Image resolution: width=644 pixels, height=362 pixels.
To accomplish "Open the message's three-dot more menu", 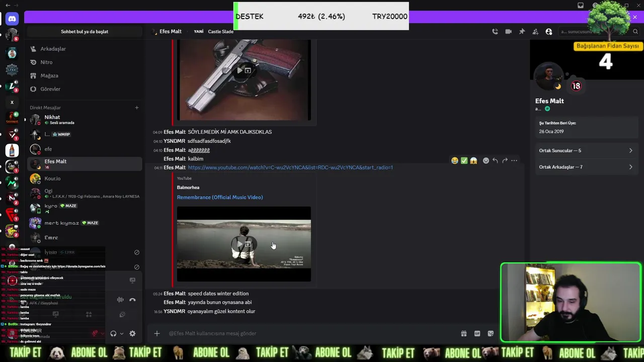I will click(514, 160).
